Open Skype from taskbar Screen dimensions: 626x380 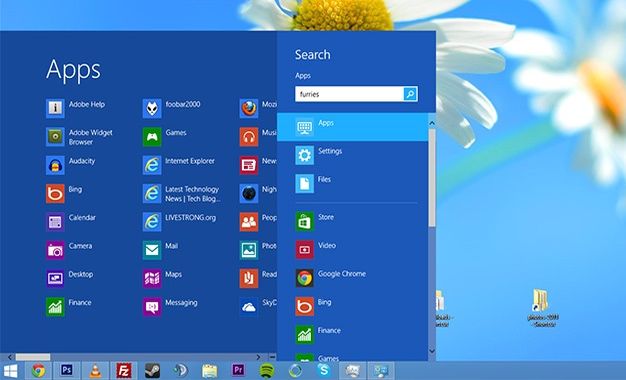(324, 370)
